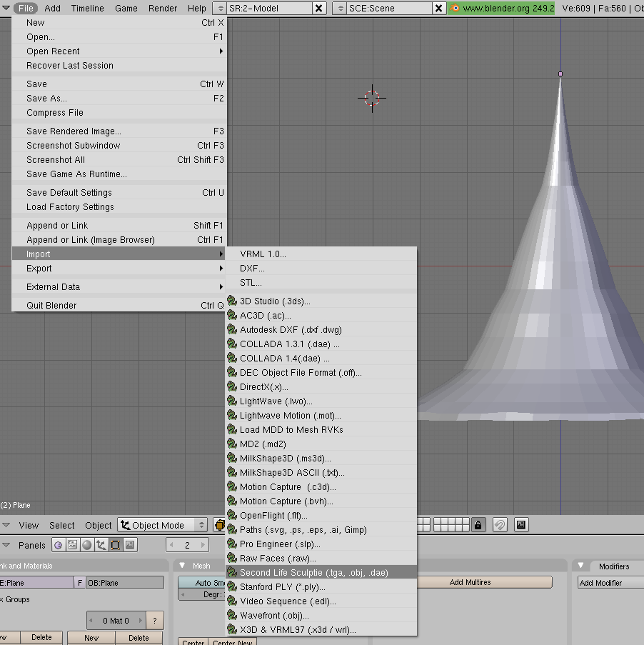Click the icon beside MD2 (.md2)
Screen dimensions: 644x645
click(x=232, y=444)
